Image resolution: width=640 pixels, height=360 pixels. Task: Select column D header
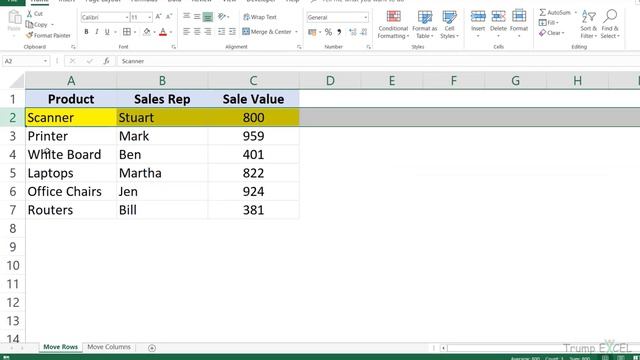tap(330, 81)
